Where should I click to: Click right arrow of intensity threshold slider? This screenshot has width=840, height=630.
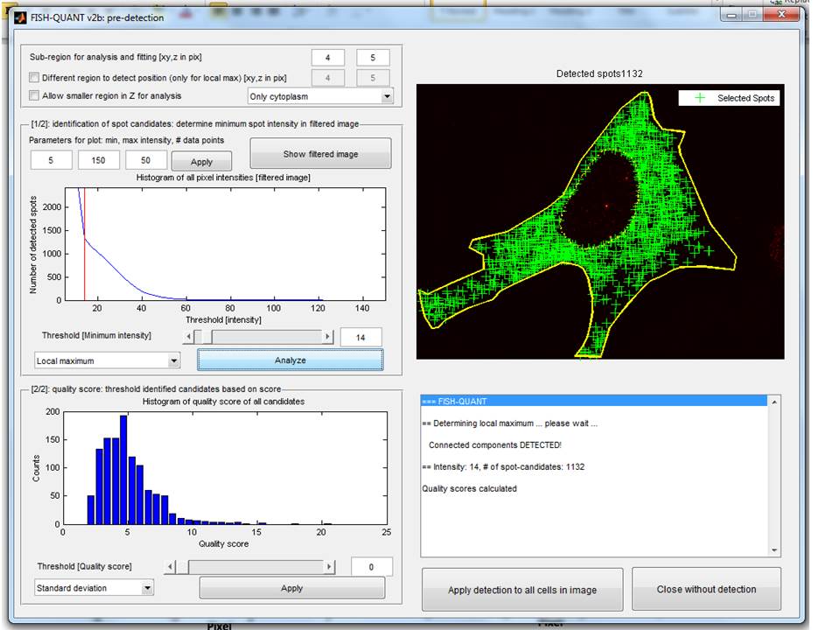point(328,337)
